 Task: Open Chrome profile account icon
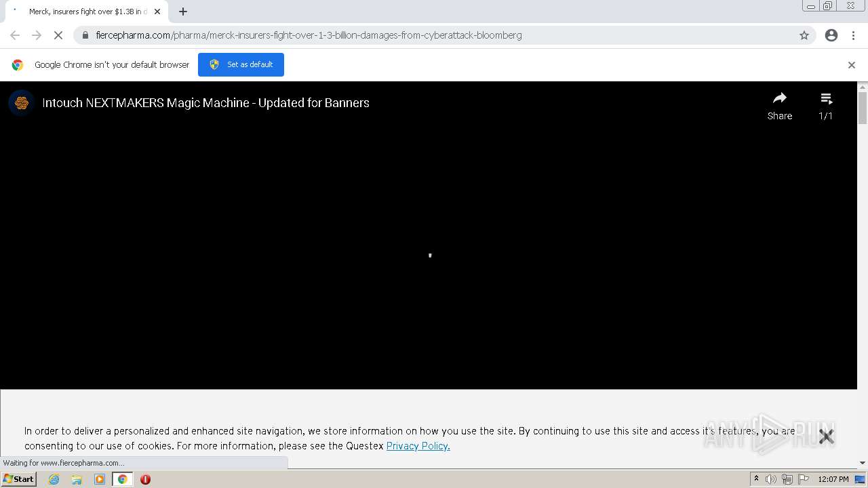831,35
